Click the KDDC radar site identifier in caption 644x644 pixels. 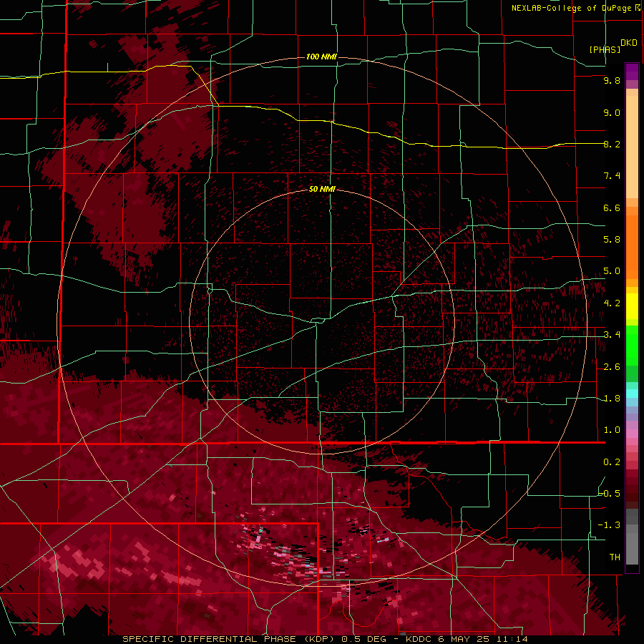tap(418, 639)
